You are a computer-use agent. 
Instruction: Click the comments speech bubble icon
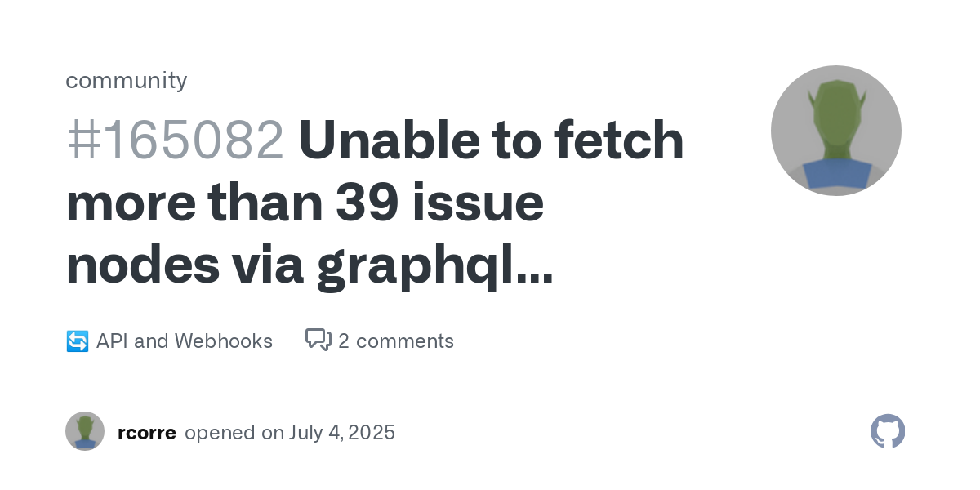pyautogui.click(x=318, y=340)
